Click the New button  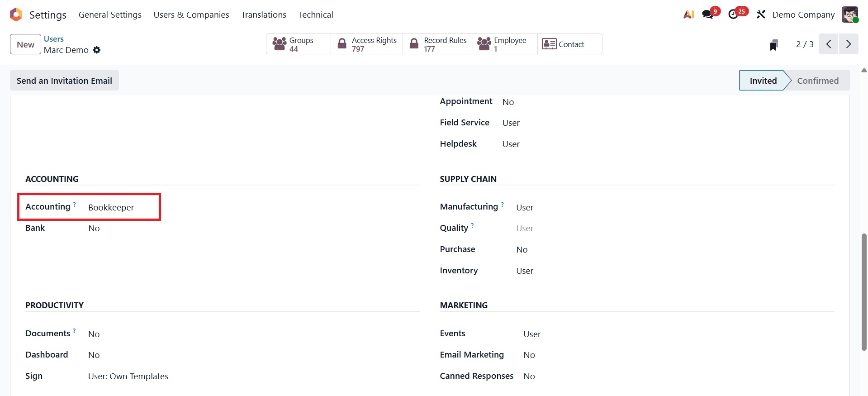pyautogui.click(x=25, y=44)
